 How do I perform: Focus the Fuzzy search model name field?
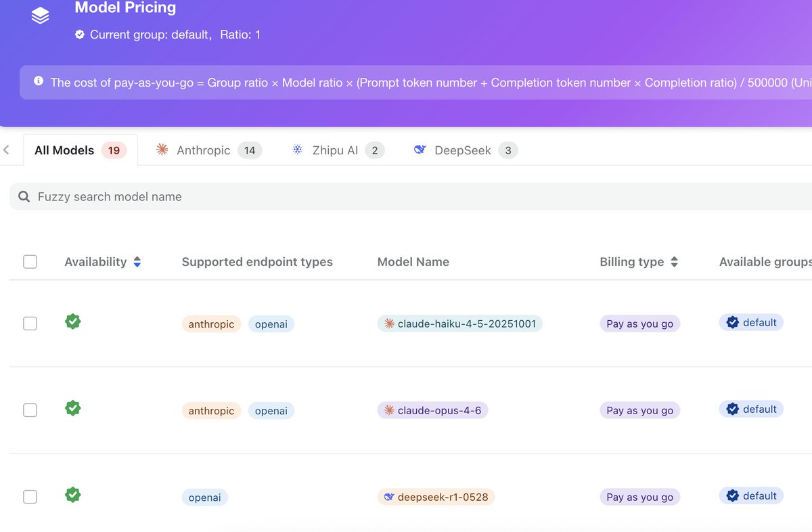(x=411, y=196)
